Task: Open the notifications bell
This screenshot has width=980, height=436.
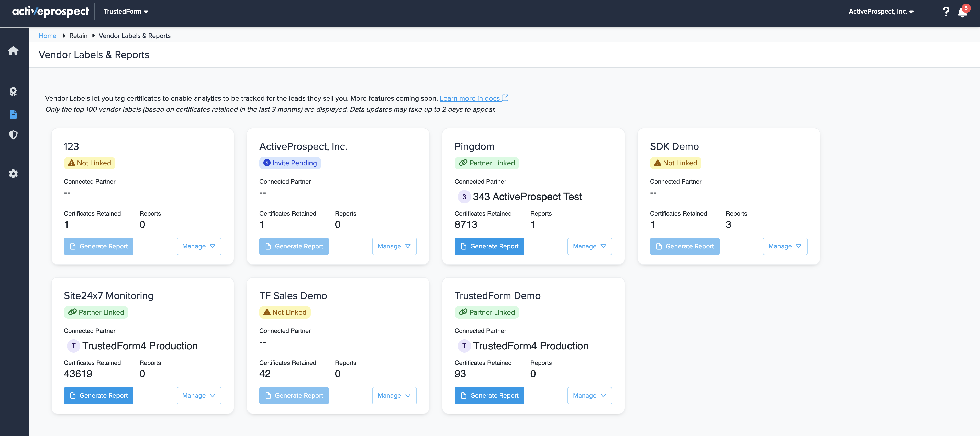Action: 963,12
